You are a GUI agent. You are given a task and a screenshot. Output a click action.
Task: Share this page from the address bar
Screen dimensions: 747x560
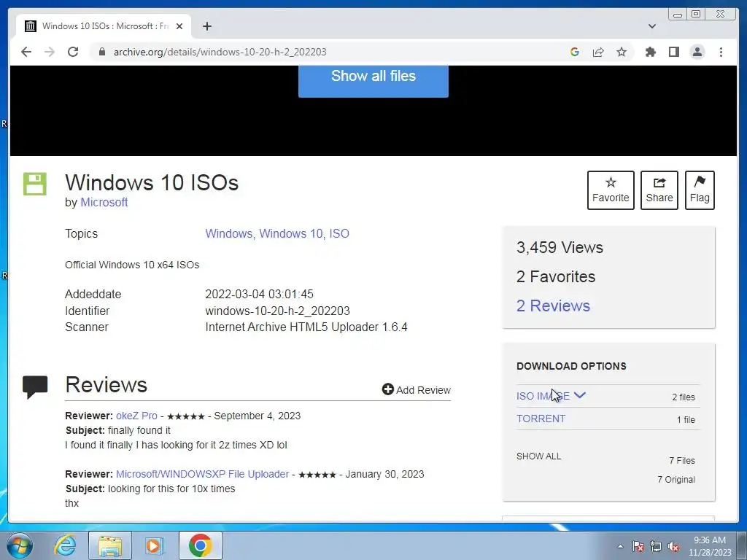(x=598, y=52)
